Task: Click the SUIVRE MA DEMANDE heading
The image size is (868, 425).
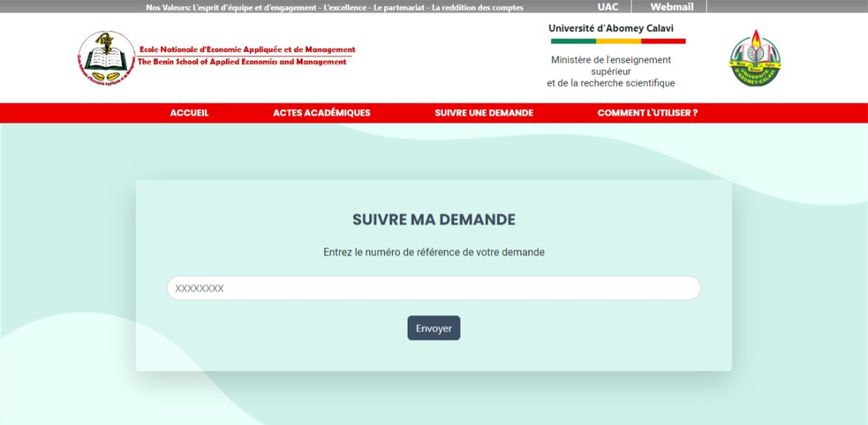Action: pyautogui.click(x=433, y=220)
